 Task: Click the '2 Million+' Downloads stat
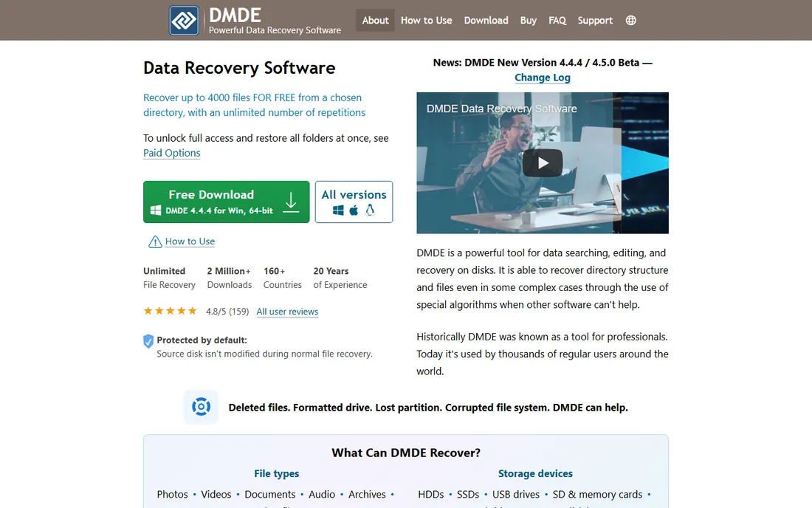[x=229, y=278]
